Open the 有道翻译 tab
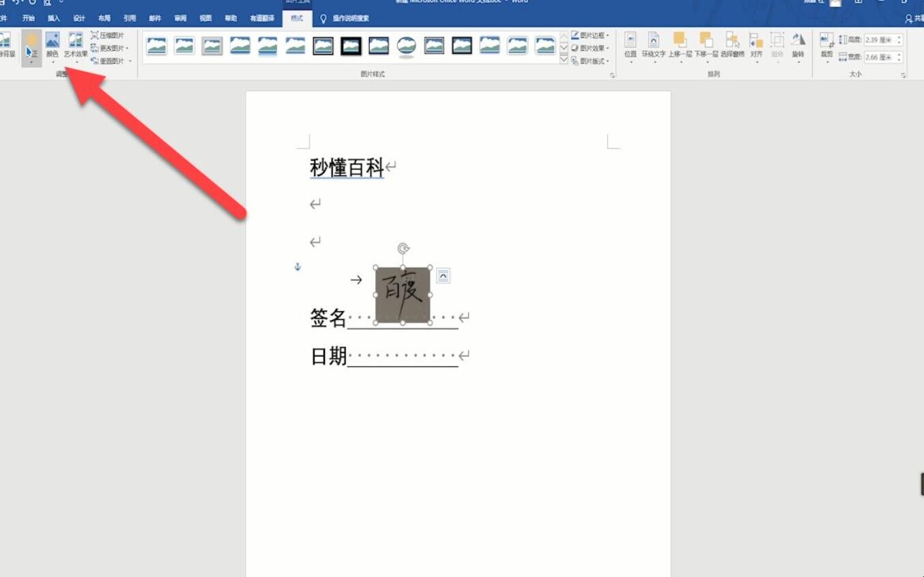This screenshot has height=577, width=924. tap(262, 18)
